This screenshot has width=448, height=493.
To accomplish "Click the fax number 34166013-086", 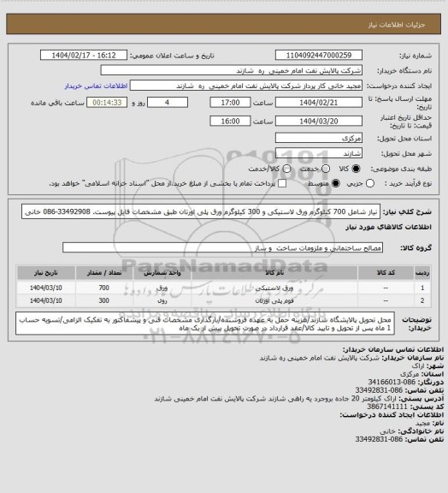I will [392, 382].
